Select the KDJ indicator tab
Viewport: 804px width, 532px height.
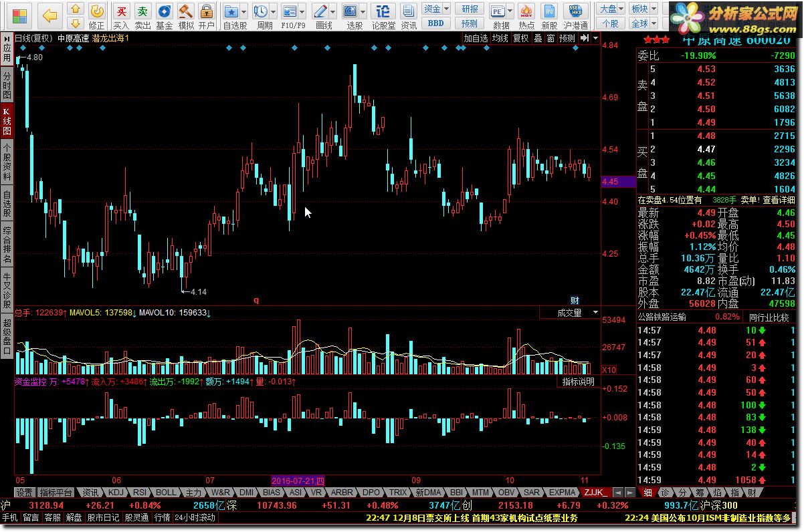click(116, 492)
